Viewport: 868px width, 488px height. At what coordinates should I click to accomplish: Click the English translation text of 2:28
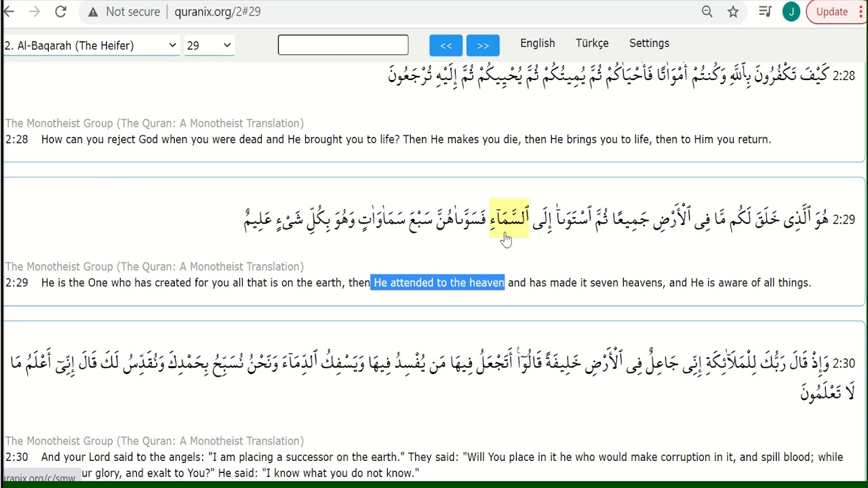pos(406,140)
